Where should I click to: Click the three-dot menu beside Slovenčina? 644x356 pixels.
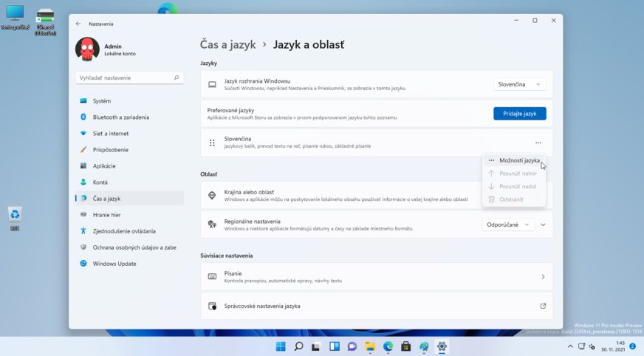[538, 143]
